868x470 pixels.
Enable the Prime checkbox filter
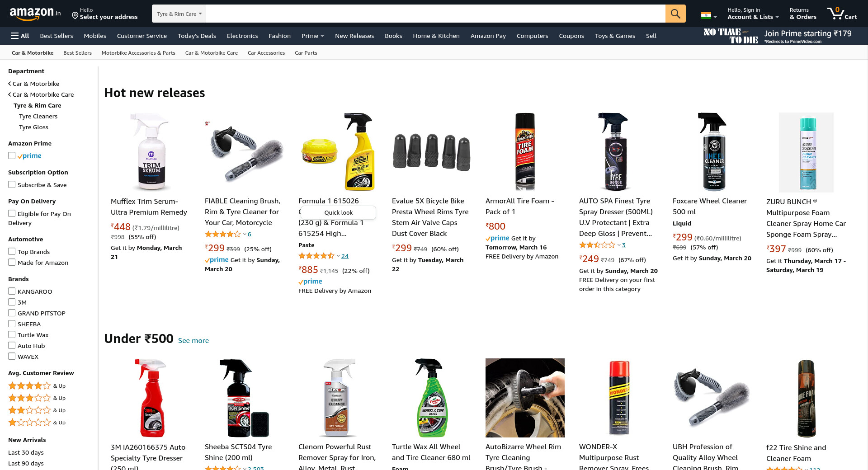click(12, 155)
